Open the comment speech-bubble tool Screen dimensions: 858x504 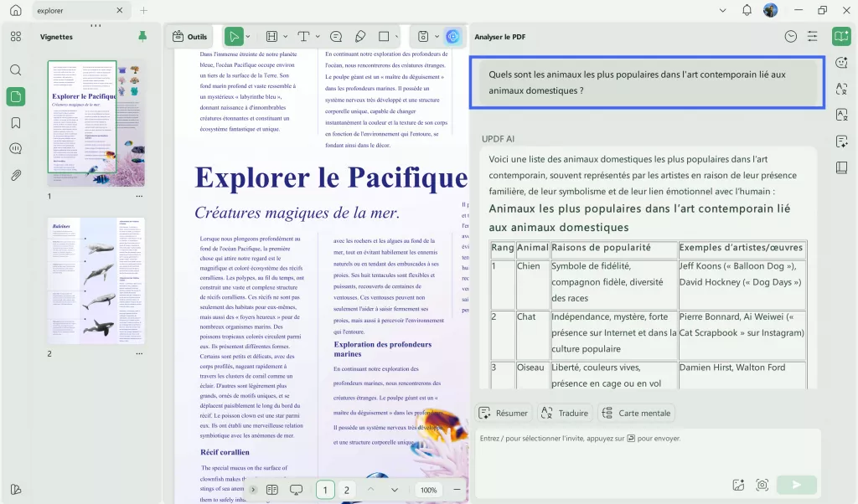pyautogui.click(x=335, y=36)
